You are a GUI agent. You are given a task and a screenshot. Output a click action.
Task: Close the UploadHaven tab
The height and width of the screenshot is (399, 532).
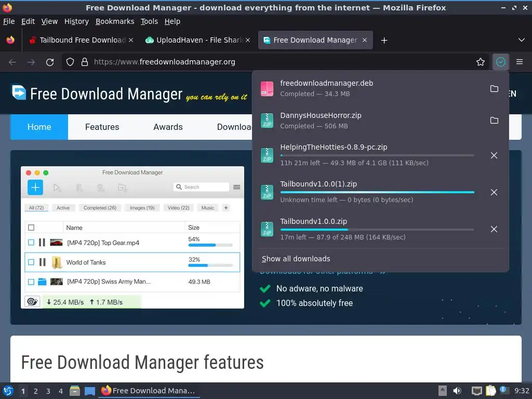coord(248,40)
